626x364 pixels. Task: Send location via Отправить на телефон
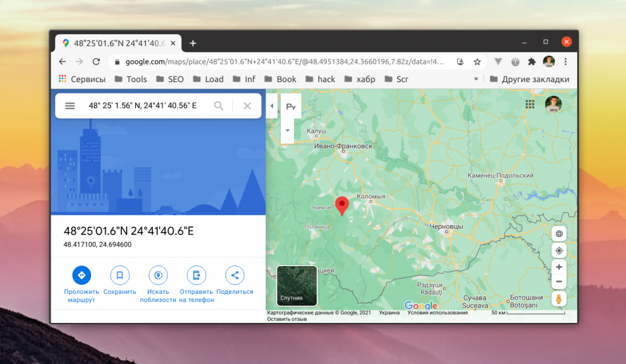[x=197, y=275]
